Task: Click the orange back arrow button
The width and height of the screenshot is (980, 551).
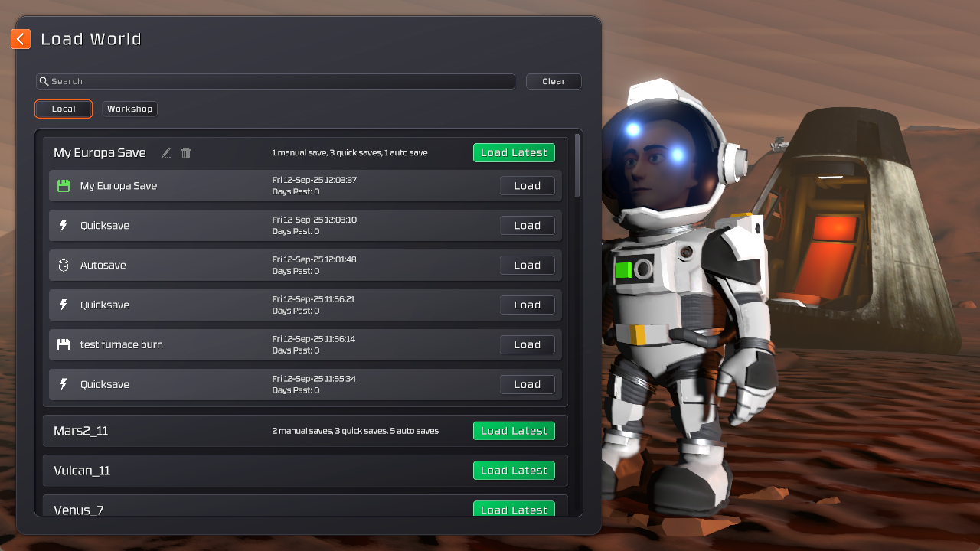Action: click(x=21, y=39)
